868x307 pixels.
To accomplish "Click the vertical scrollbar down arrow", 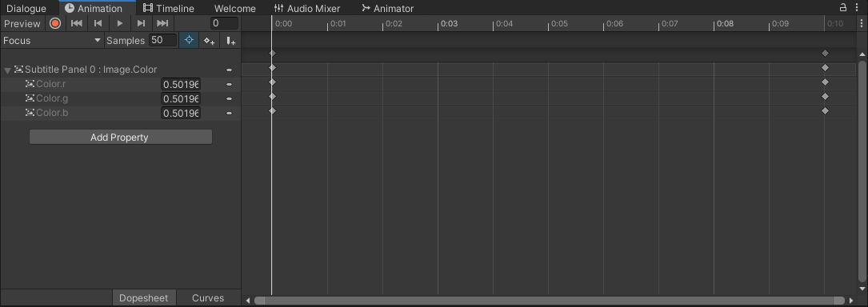I will [862, 289].
